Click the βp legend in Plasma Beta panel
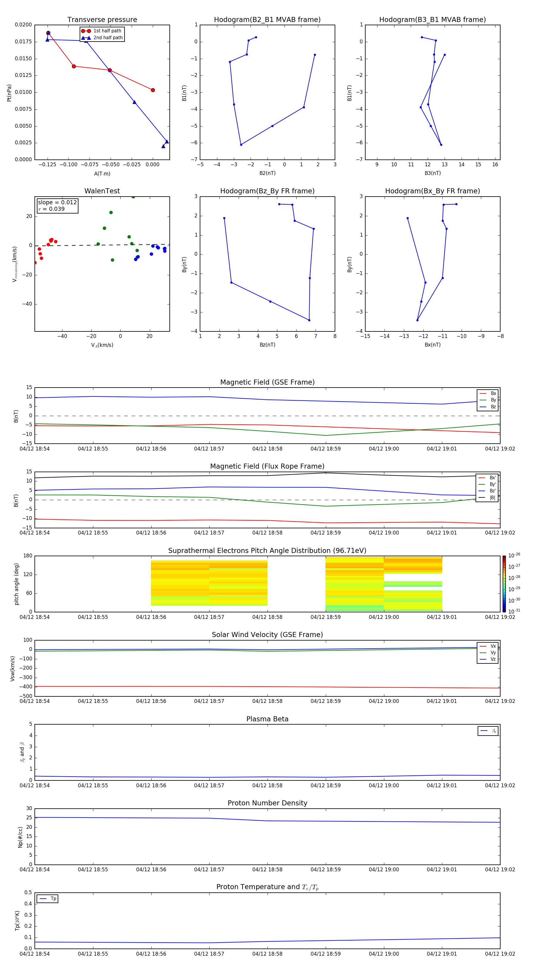The image size is (535, 980). point(488,731)
